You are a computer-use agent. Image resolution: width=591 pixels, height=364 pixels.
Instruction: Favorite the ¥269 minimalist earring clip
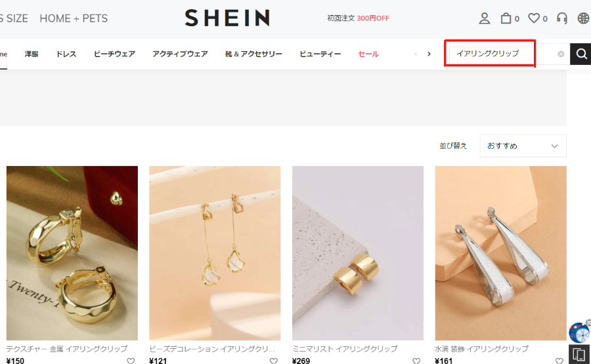coord(416,361)
